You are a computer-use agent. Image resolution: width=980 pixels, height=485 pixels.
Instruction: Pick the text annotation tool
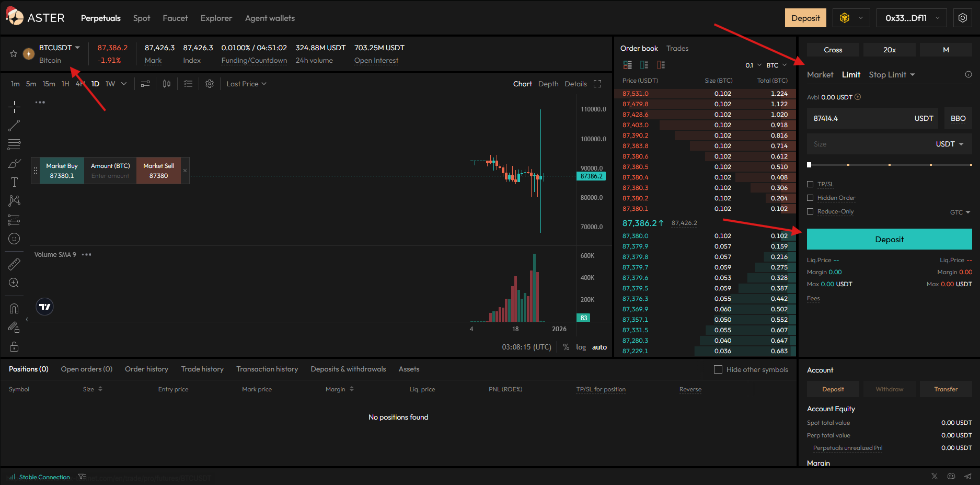point(14,182)
